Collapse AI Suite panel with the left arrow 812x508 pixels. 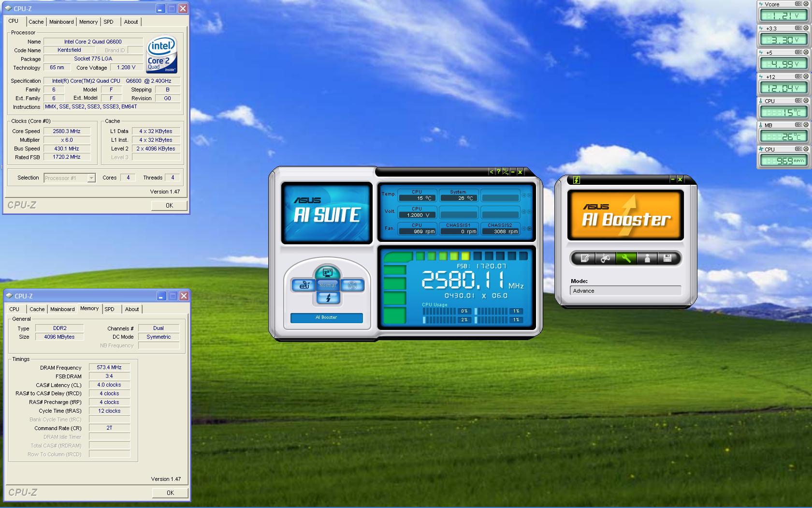(x=492, y=172)
